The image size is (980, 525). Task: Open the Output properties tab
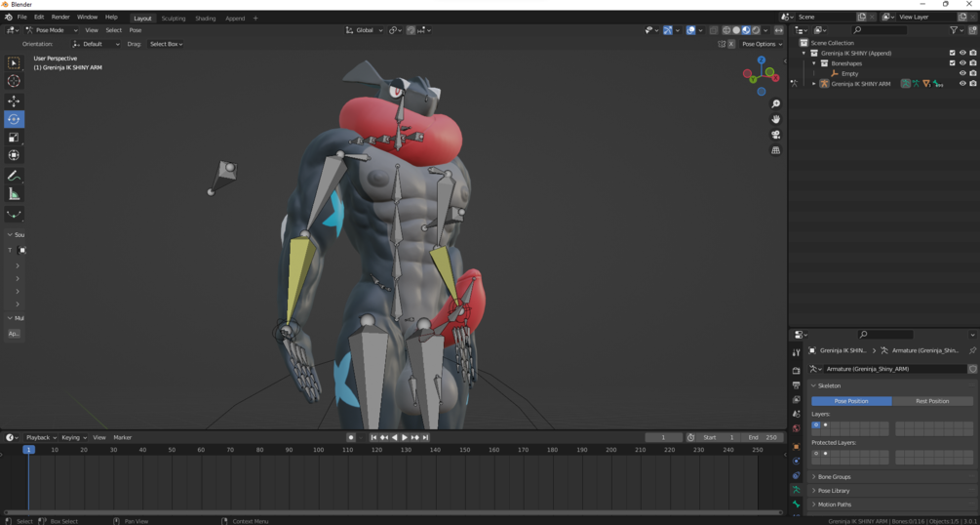[x=796, y=384]
